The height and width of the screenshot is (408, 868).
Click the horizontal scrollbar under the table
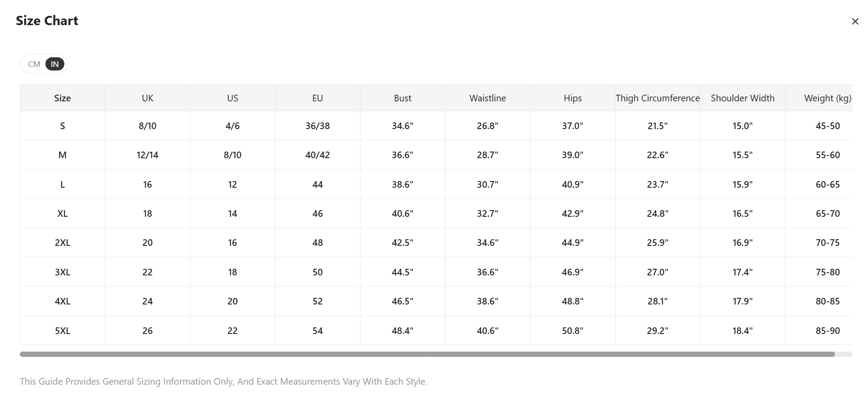pyautogui.click(x=427, y=354)
